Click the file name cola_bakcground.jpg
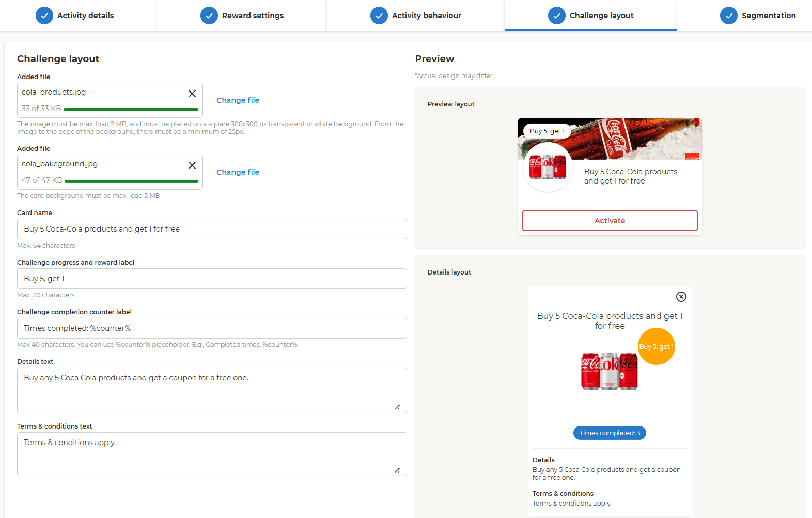 tap(59, 164)
